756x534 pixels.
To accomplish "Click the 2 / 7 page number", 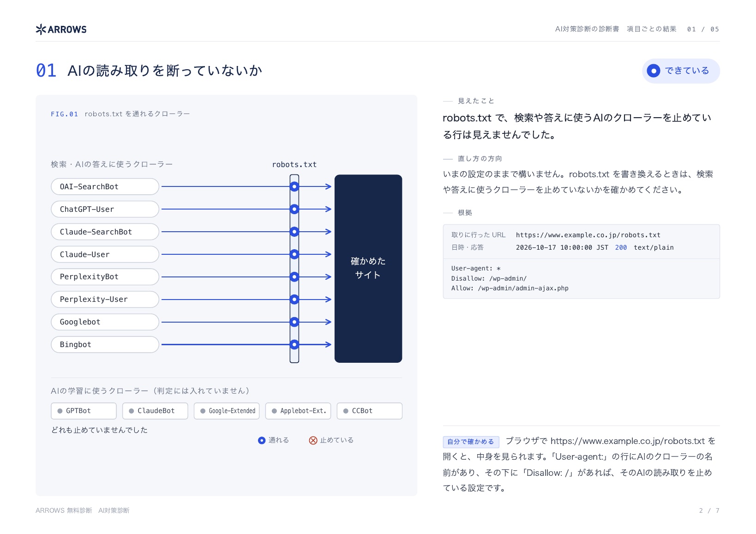I will click(x=709, y=510).
